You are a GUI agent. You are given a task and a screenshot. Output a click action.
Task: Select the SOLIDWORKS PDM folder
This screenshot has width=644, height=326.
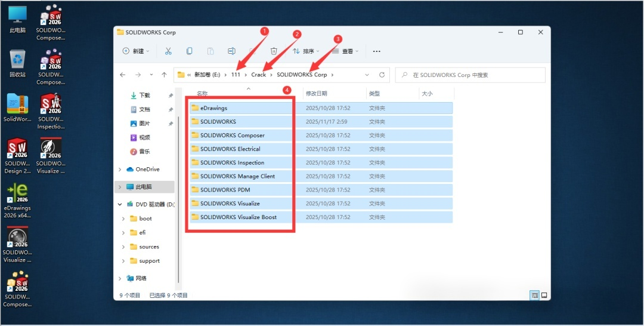pyautogui.click(x=321, y=190)
